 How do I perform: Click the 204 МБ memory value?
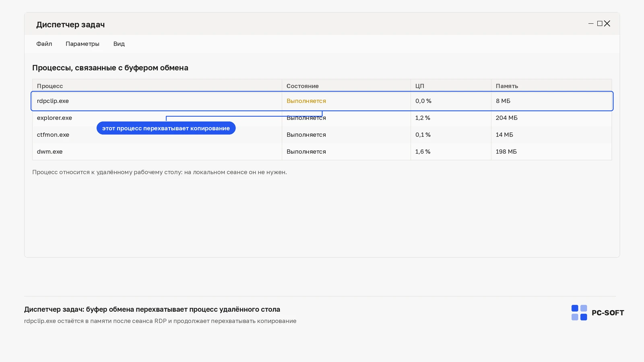tap(507, 118)
